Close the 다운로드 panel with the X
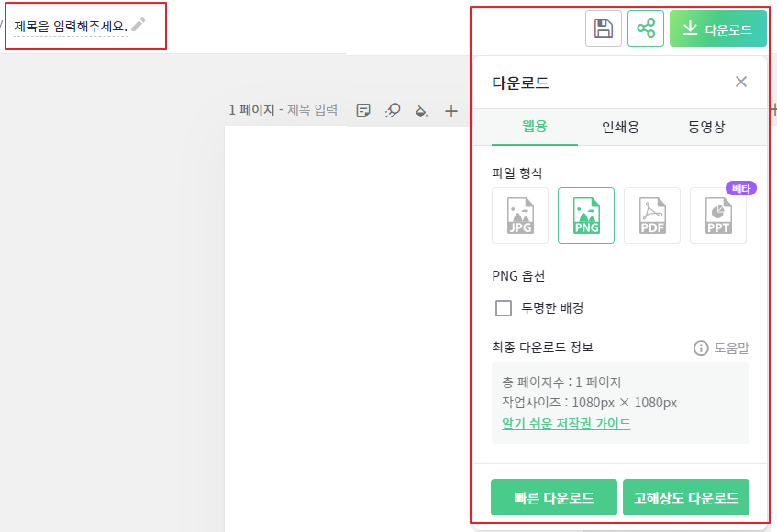This screenshot has width=777, height=532. point(741,82)
